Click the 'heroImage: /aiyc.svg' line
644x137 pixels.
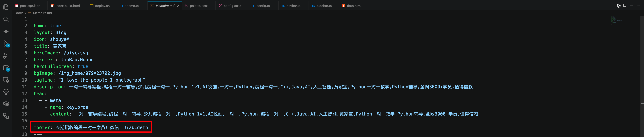point(61,53)
